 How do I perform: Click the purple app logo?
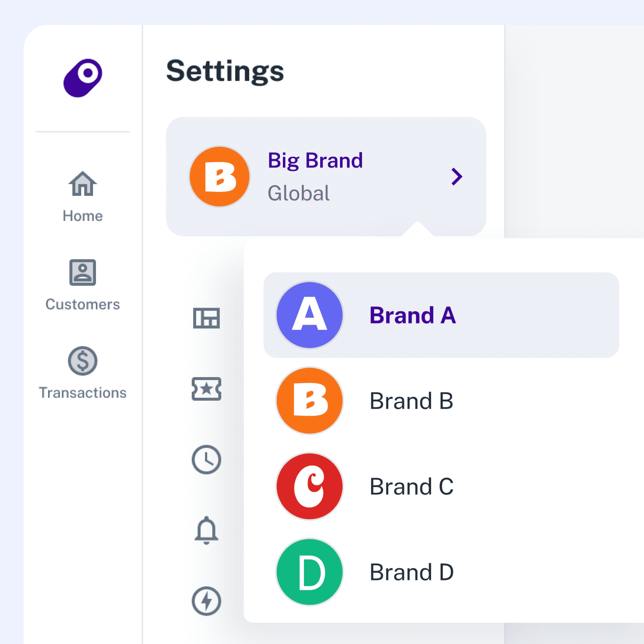pyautogui.click(x=83, y=78)
